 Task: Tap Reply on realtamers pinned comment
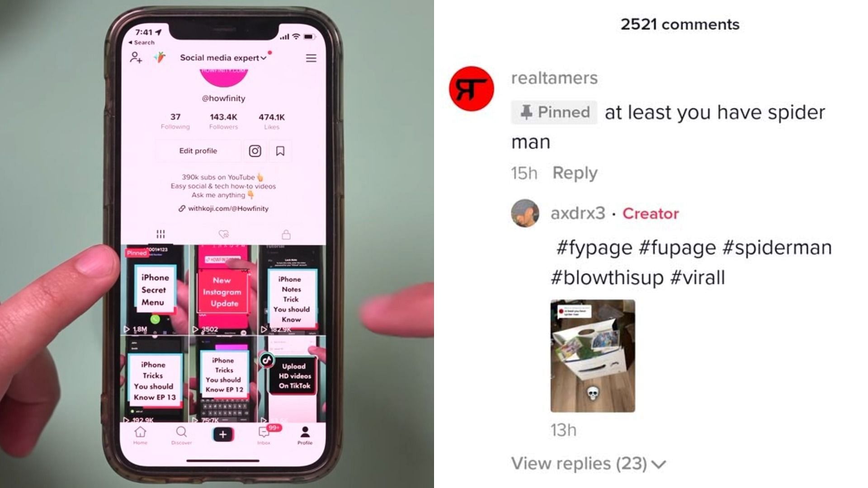pos(574,172)
